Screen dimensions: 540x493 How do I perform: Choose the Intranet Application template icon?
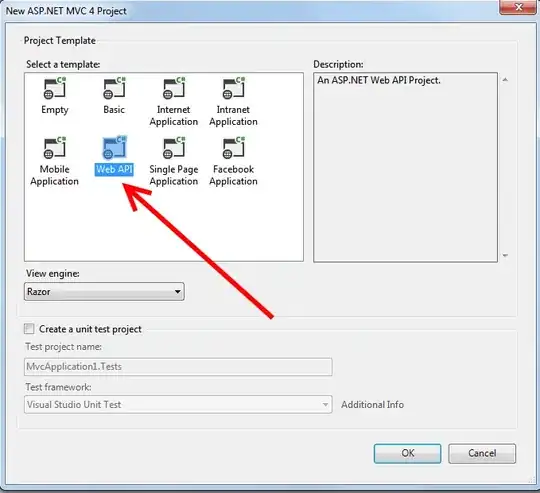[233, 88]
